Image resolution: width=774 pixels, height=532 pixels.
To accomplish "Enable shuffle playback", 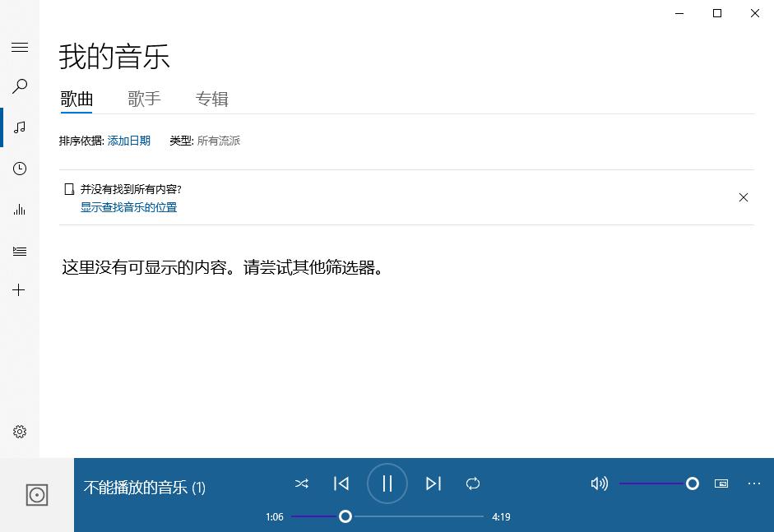I will click(x=302, y=483).
